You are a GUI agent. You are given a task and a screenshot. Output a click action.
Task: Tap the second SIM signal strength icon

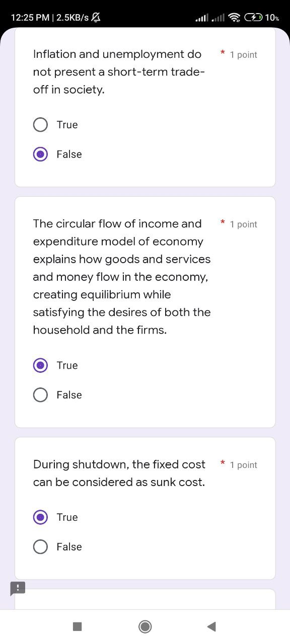click(219, 17)
